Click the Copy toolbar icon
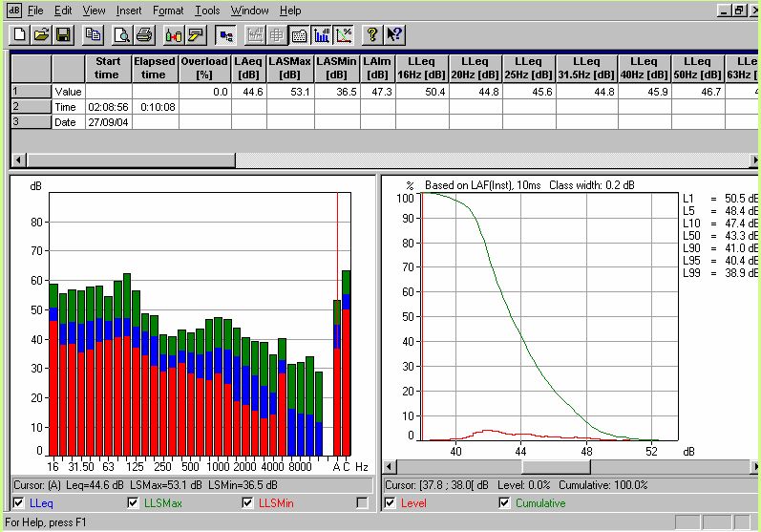The image size is (761, 532). click(x=94, y=35)
